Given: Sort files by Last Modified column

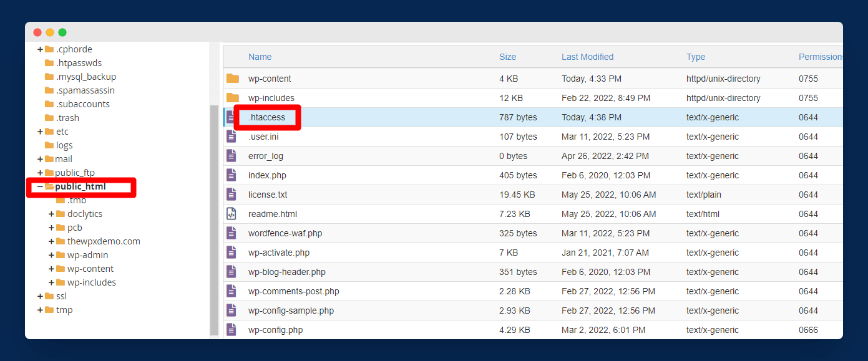Looking at the screenshot, I should click(x=587, y=57).
